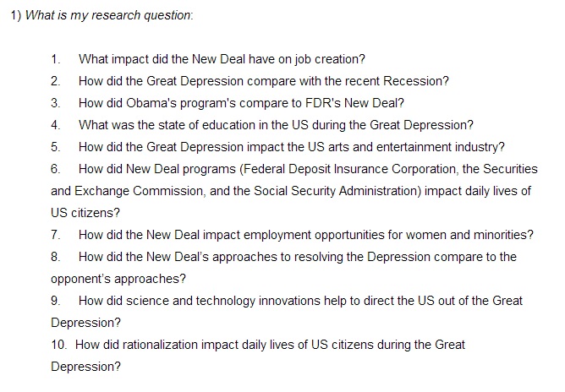Click the list number "1."
Image resolution: width=565 pixels, height=392 pixels.
pos(56,59)
